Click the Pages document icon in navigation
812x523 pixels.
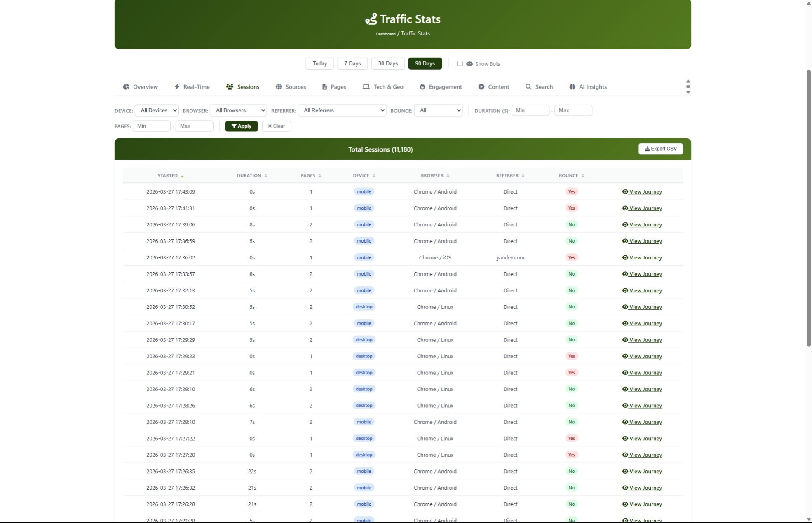pos(324,86)
